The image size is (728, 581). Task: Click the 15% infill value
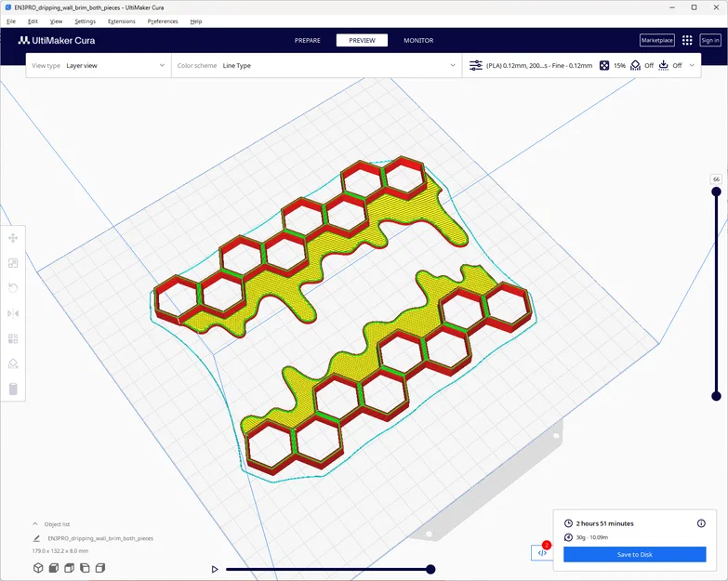pos(619,65)
